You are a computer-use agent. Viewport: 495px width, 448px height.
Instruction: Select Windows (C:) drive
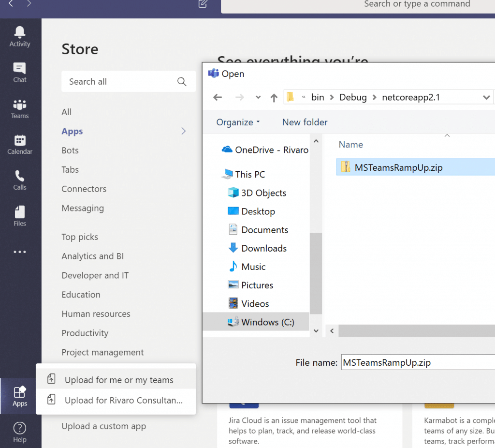pyautogui.click(x=256, y=322)
